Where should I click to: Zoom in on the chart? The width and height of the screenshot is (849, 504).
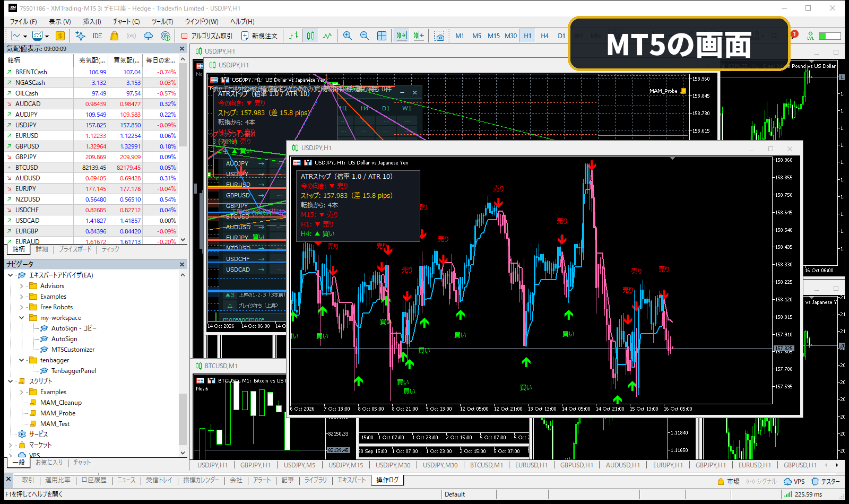(x=348, y=36)
